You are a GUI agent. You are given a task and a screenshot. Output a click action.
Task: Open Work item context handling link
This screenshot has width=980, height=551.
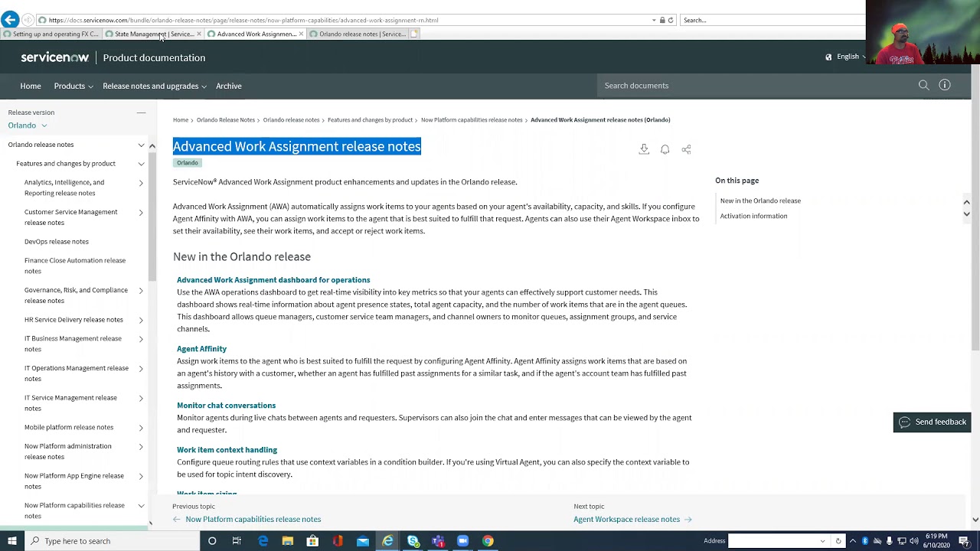[x=227, y=450]
